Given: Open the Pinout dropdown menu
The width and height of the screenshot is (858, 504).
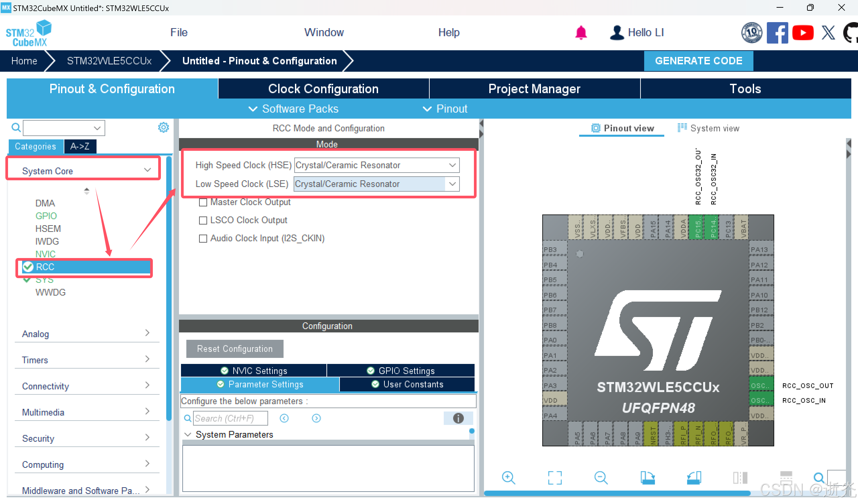Looking at the screenshot, I should pos(445,109).
